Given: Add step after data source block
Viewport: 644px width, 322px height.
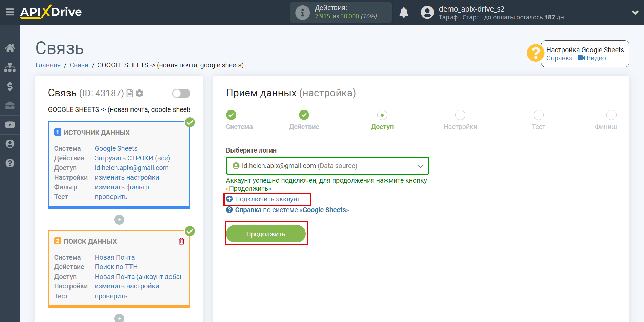Looking at the screenshot, I should tap(119, 220).
